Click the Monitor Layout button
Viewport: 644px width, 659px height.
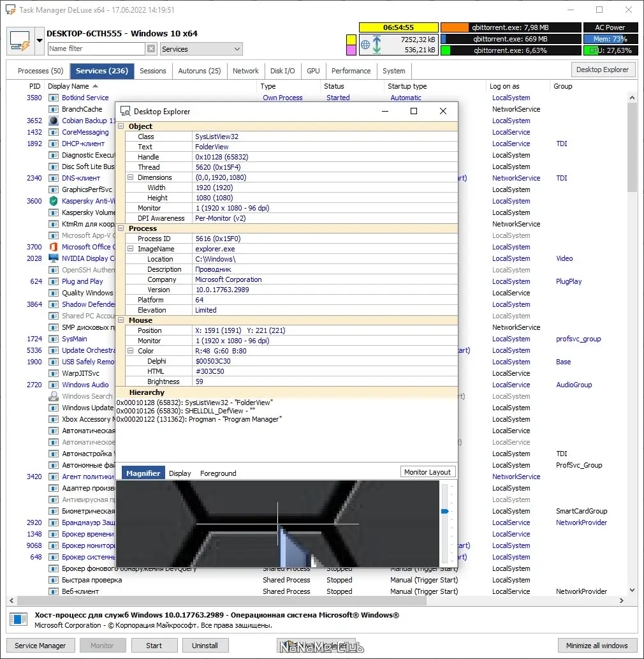coord(428,472)
